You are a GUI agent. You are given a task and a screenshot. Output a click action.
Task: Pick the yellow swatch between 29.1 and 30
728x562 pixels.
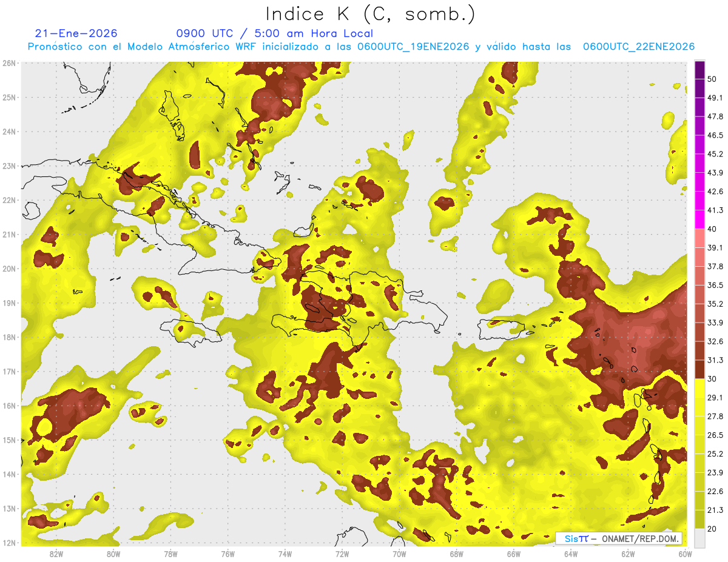point(699,388)
